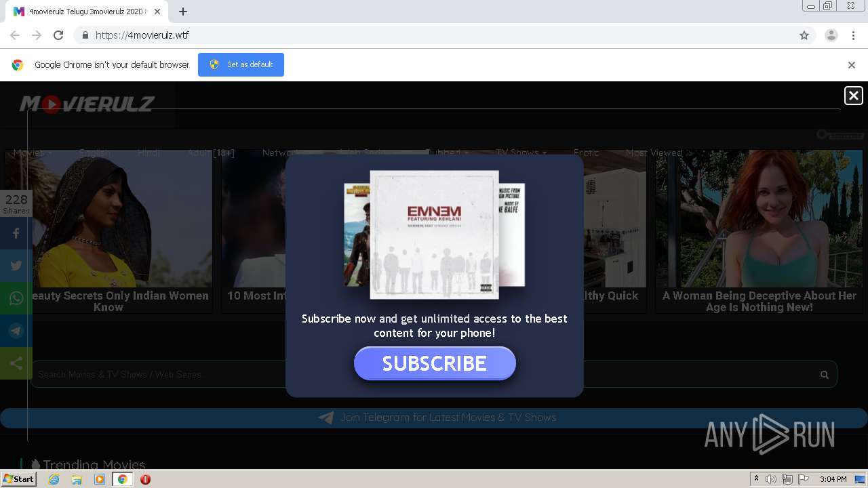This screenshot has height=488, width=868.
Task: Open file explorer from taskbar
Action: [x=77, y=479]
